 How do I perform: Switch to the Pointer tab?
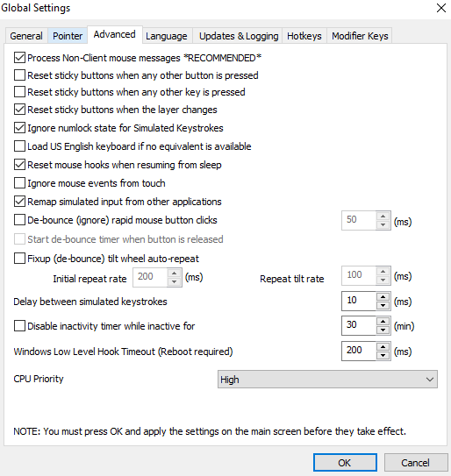point(68,36)
